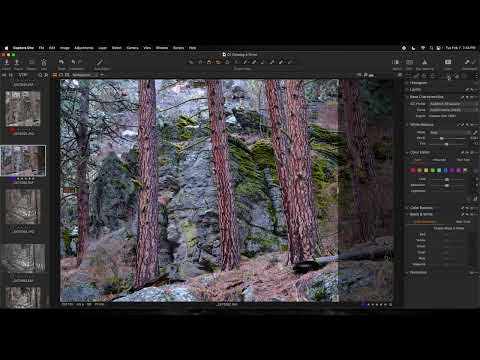Viewport: 480px width, 360px height.
Task: Click the Reset arrow toolbar icon
Action: [x=61, y=62]
